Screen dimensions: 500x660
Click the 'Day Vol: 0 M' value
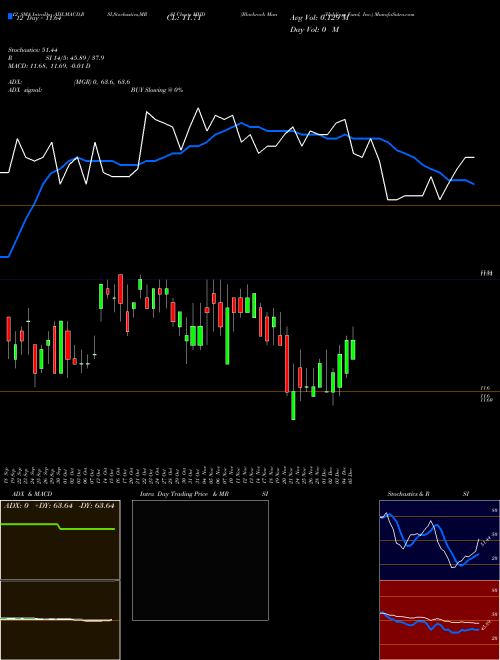(314, 29)
